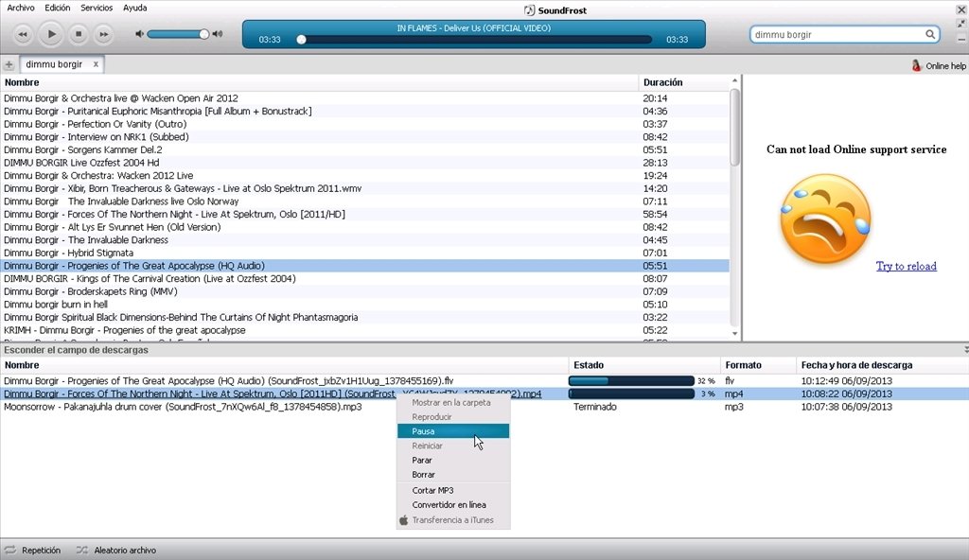969x560 pixels.
Task: Click the "Try to reload" link
Action: pos(906,267)
